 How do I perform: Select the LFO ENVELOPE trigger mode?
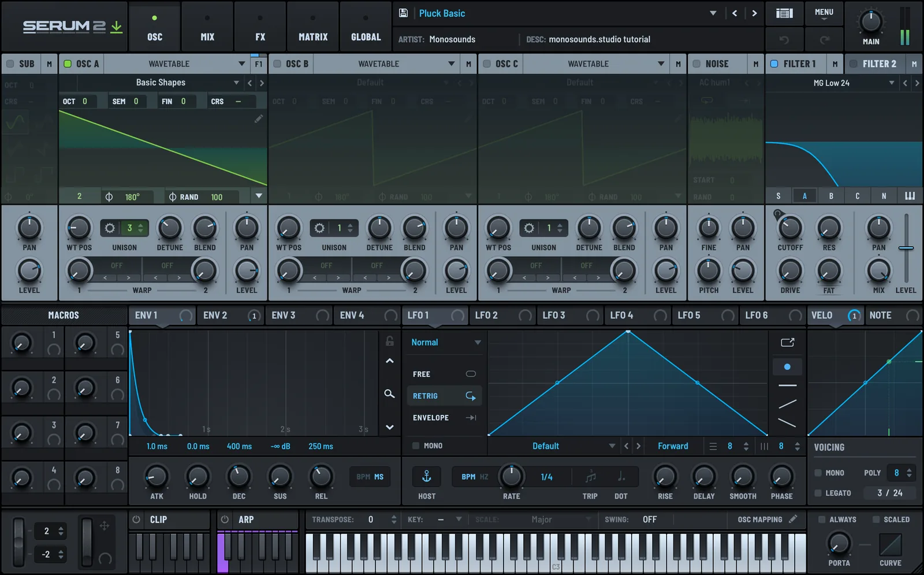(444, 417)
